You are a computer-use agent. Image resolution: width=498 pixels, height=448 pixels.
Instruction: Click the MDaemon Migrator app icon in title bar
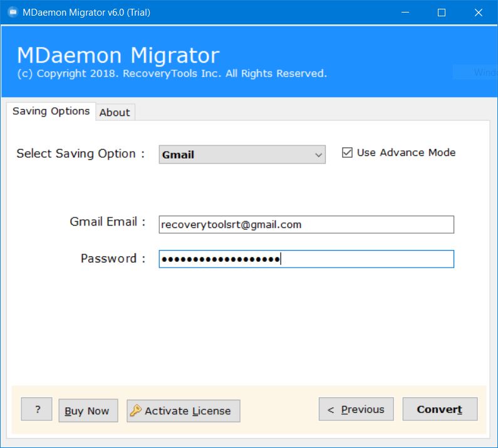coord(13,13)
